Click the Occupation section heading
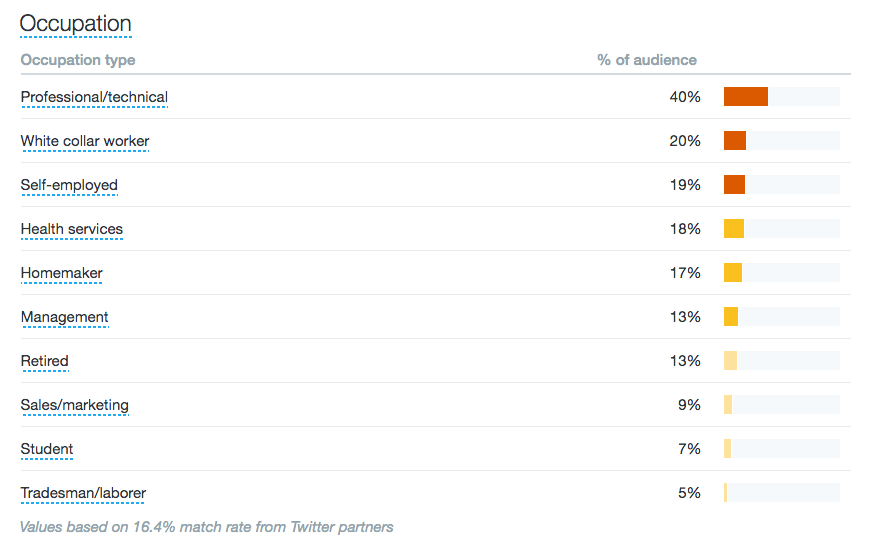The height and width of the screenshot is (550, 871). (75, 24)
